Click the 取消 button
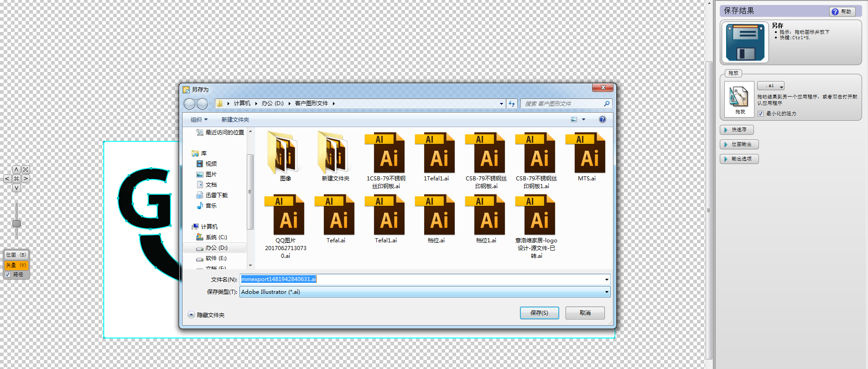 click(x=585, y=313)
